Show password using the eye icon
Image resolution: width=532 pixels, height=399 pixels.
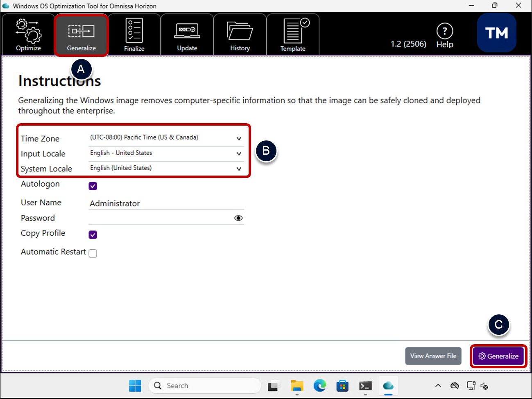click(238, 218)
